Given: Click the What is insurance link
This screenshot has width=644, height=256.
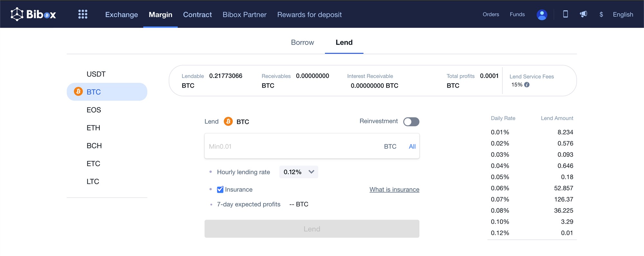Looking at the screenshot, I should (x=394, y=189).
